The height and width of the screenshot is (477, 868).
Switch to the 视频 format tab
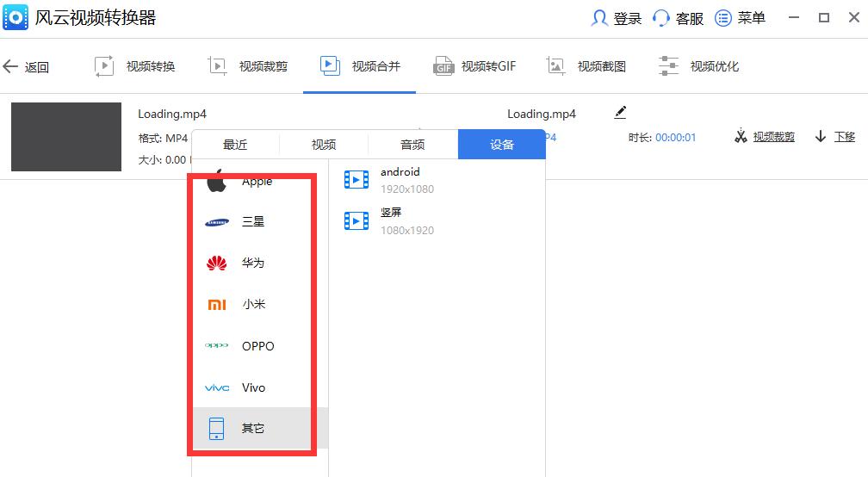[x=324, y=145]
